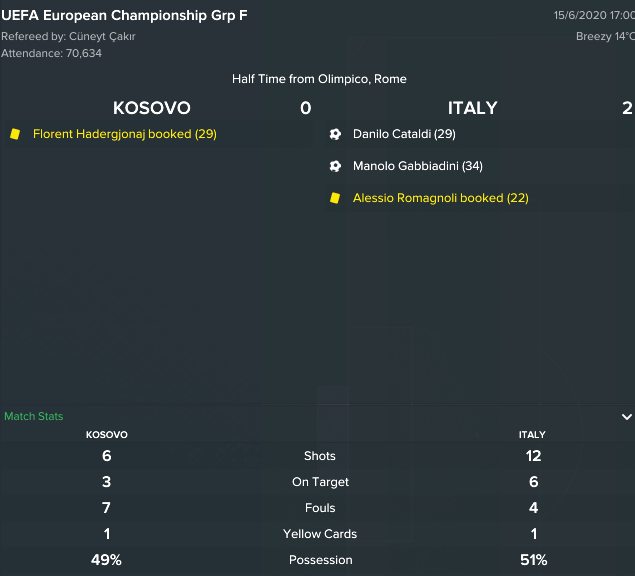Click the goal ball icon next to Manolo Gabbiadini
The height and width of the screenshot is (576, 635).
tap(335, 166)
